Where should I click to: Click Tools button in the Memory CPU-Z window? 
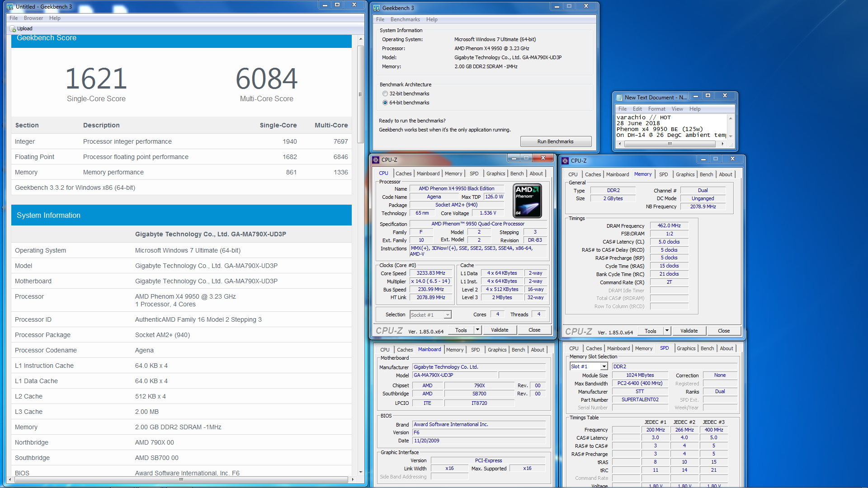click(x=651, y=331)
